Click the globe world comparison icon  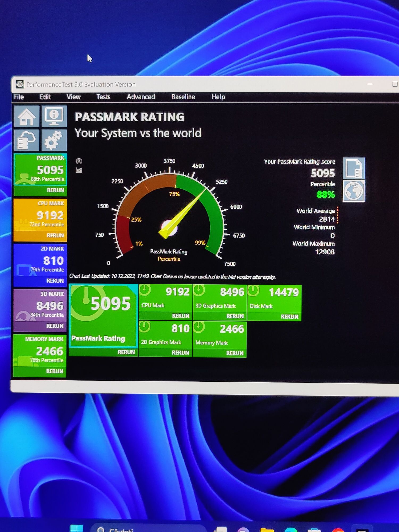pos(354,191)
